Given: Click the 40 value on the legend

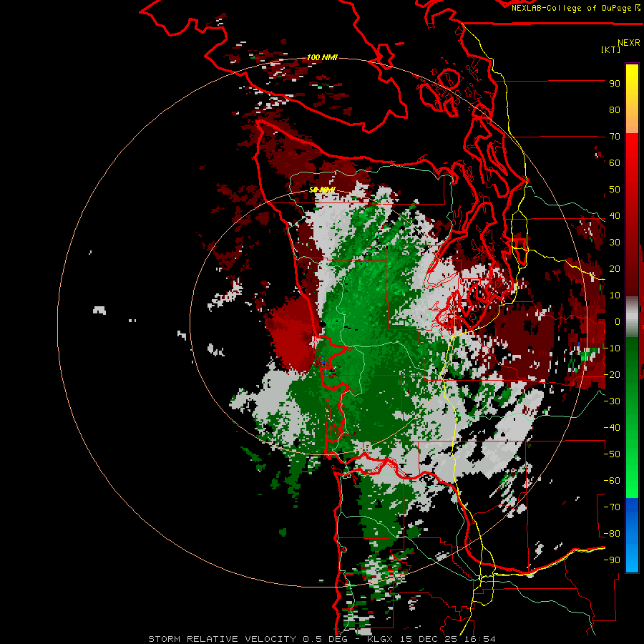Looking at the screenshot, I should click(615, 216).
